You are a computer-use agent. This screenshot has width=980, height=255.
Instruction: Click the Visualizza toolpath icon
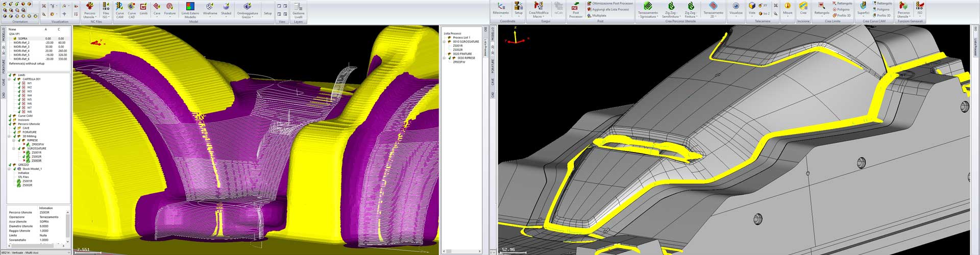coord(736,9)
